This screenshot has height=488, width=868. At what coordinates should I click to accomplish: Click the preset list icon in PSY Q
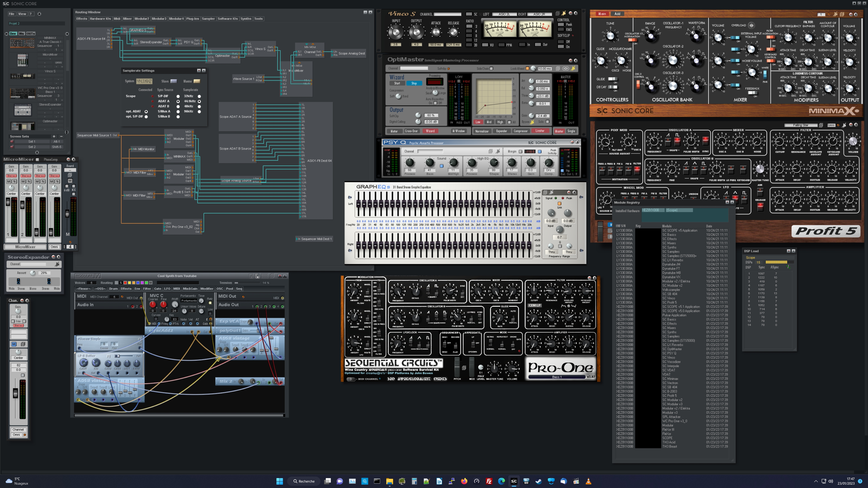click(491, 151)
